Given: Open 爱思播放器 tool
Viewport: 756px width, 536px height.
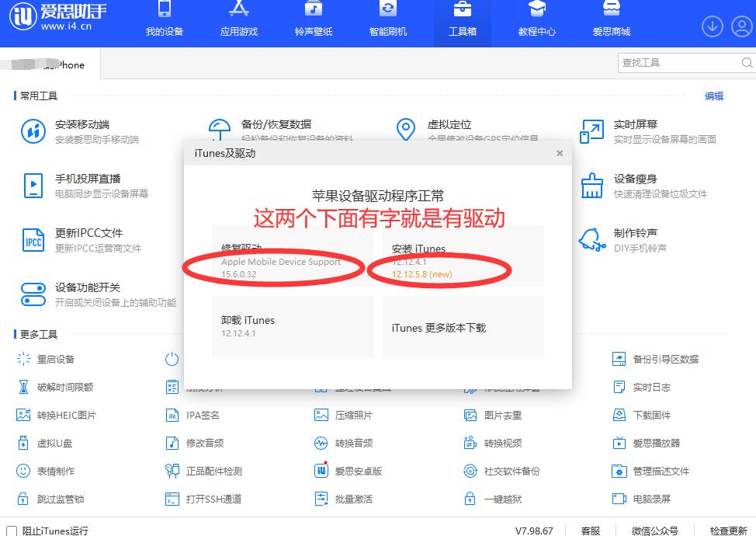Looking at the screenshot, I should [646, 443].
